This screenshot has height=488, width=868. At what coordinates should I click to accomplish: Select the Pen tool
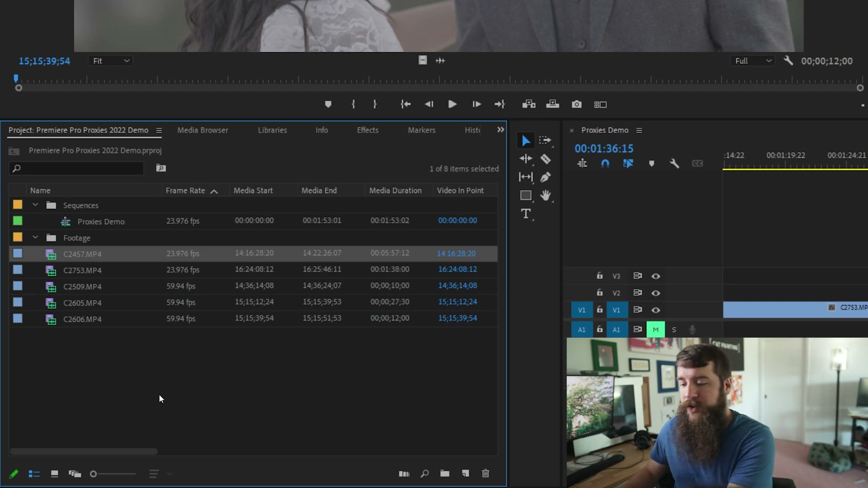tap(545, 177)
